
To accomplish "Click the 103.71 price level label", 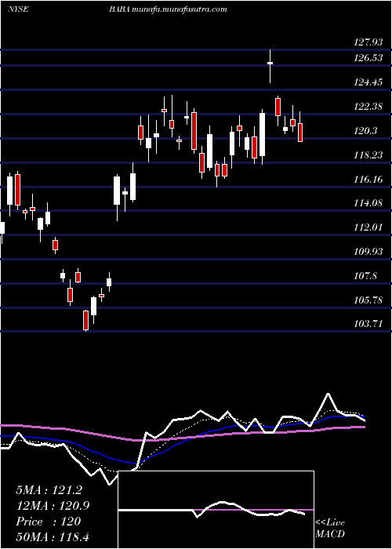I will (x=368, y=324).
